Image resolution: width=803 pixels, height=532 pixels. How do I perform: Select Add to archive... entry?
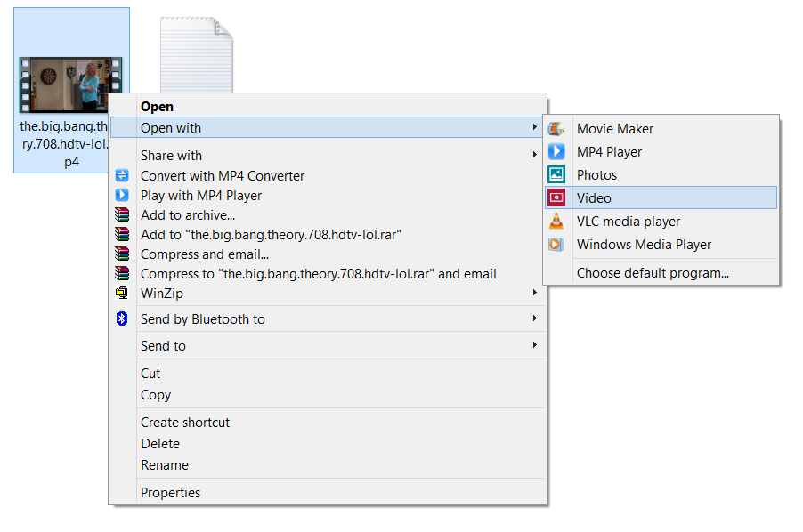328,215
